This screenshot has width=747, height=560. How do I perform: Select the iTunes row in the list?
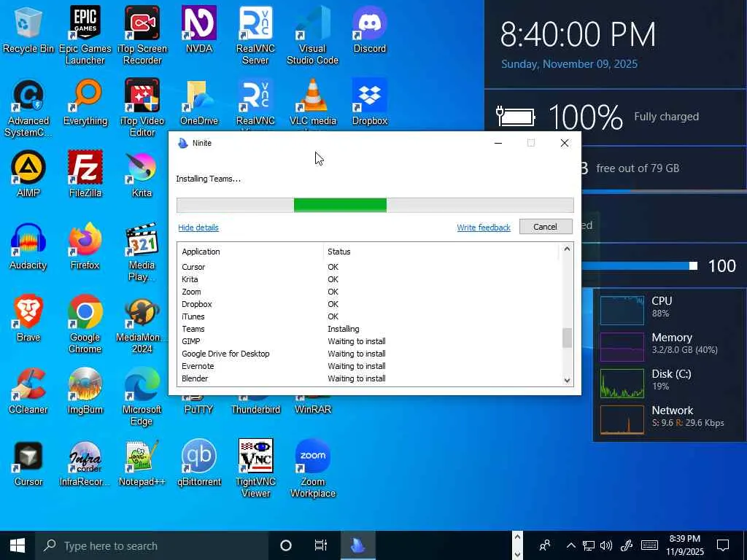(x=369, y=316)
